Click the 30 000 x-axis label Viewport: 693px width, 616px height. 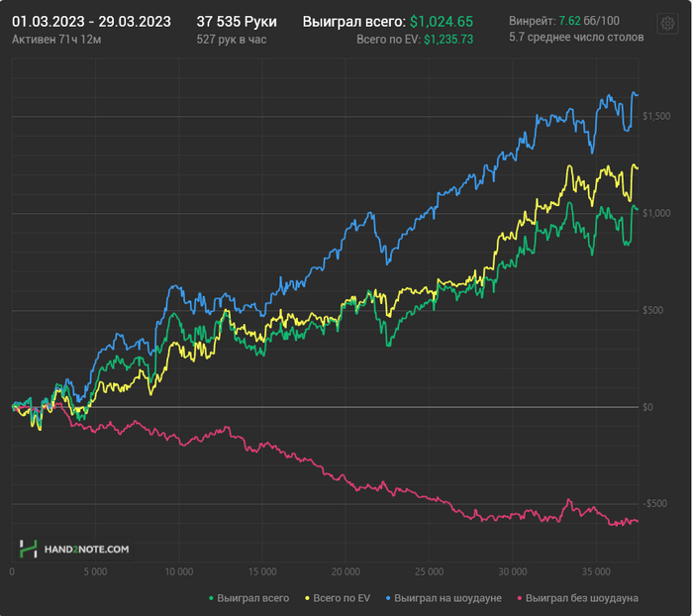[x=513, y=571]
